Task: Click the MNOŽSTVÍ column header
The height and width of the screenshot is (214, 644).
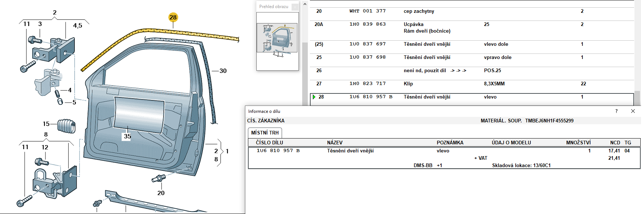Action: 578,143
